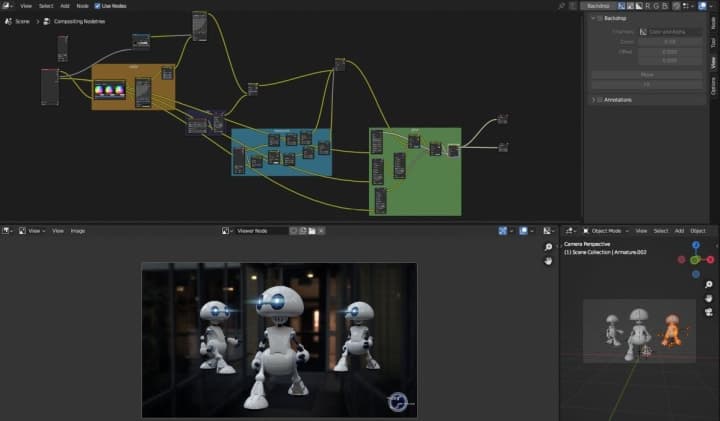Select the pan hand icon in image editor
This screenshot has width=720, height=421.
pyautogui.click(x=548, y=261)
